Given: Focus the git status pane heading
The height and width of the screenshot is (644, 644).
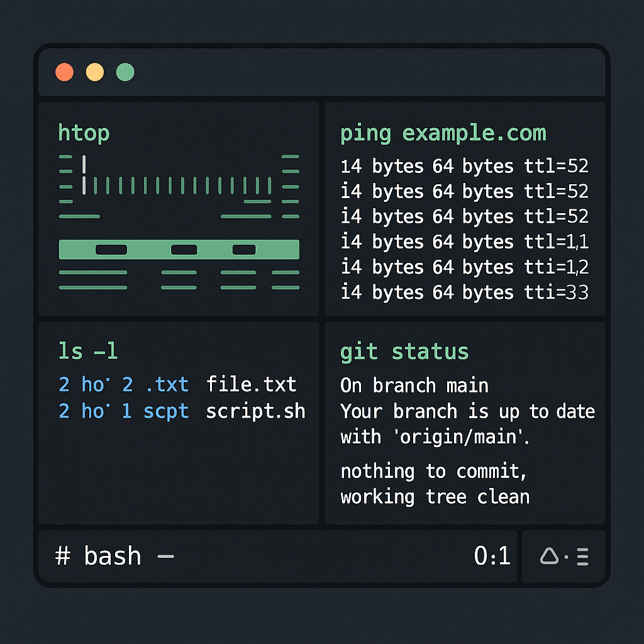Looking at the screenshot, I should 404,352.
